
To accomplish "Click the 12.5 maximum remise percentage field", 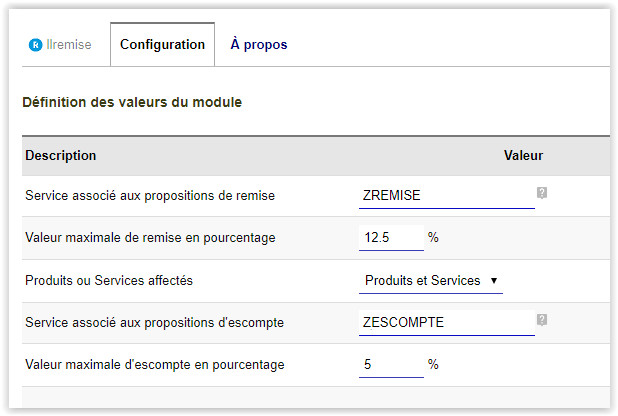I will (x=390, y=238).
